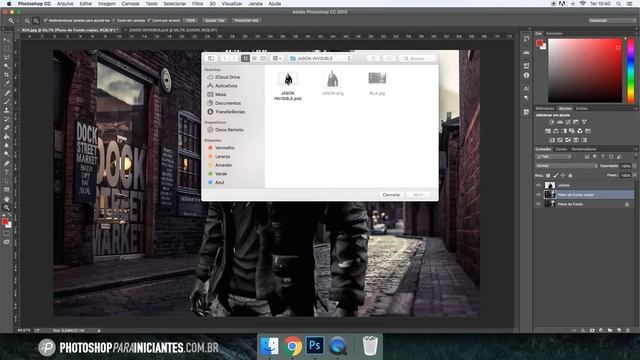Click the Ajustar Tela button
This screenshot has width=640, height=360.
coord(215,20)
